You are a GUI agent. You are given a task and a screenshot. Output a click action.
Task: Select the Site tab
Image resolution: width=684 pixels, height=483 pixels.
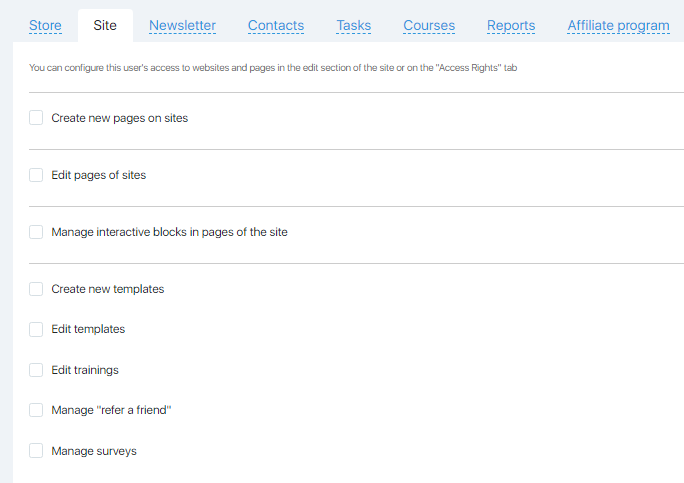(x=105, y=26)
